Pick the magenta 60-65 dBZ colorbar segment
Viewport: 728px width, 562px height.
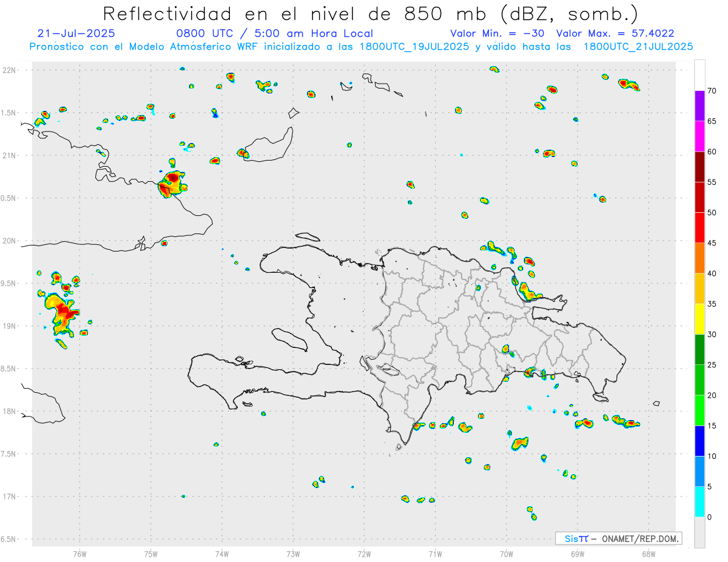(x=699, y=136)
